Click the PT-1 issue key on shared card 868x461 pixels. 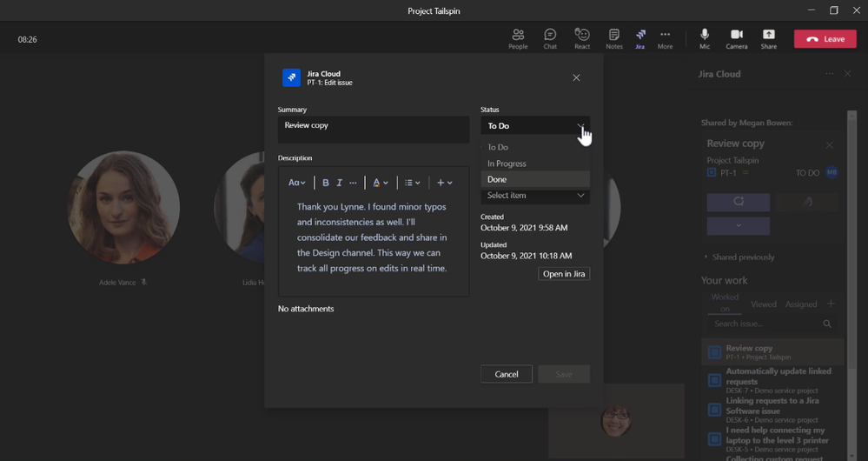click(728, 173)
